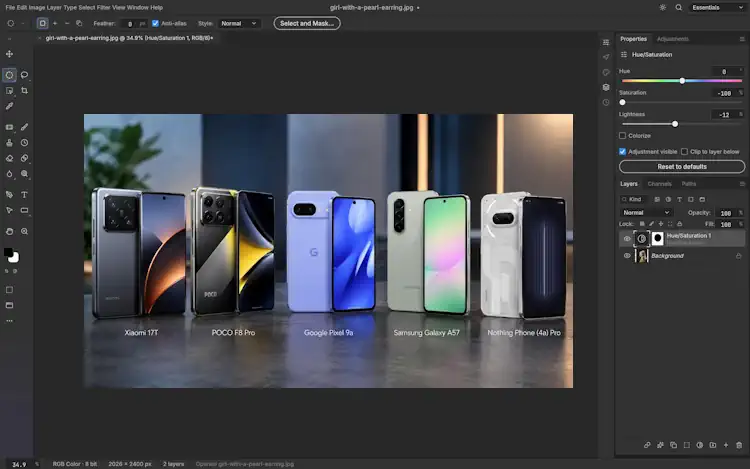The width and height of the screenshot is (750, 469).
Task: Open the Kind layer filter dropdown
Action: click(x=633, y=199)
